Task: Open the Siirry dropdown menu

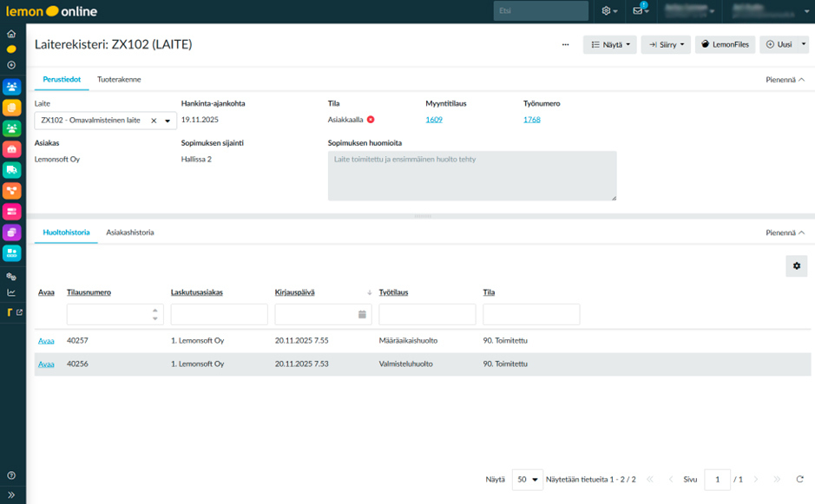Action: 665,44
